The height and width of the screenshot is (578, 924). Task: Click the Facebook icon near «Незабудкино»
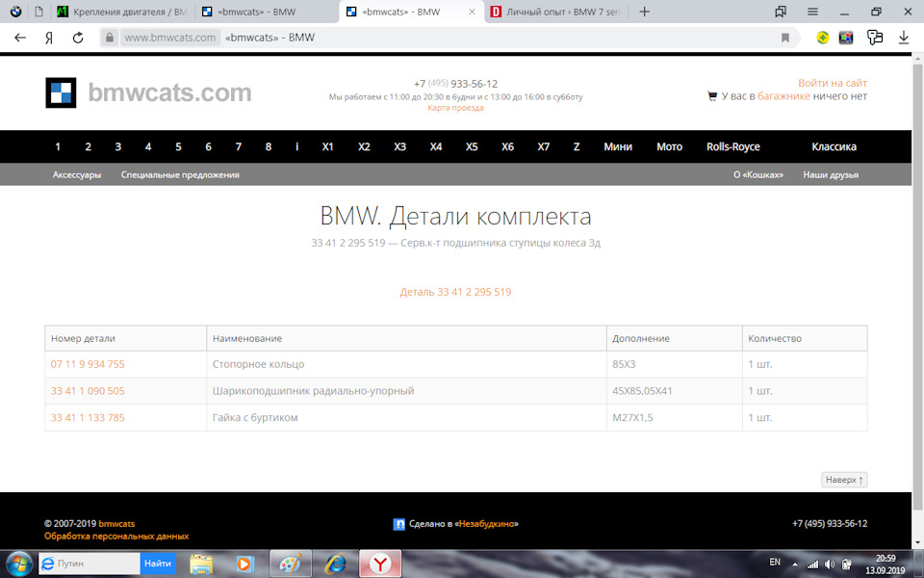[x=399, y=523]
